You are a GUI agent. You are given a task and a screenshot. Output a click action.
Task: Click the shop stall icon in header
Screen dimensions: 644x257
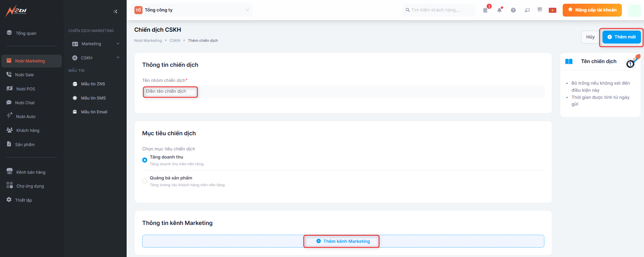click(540, 10)
